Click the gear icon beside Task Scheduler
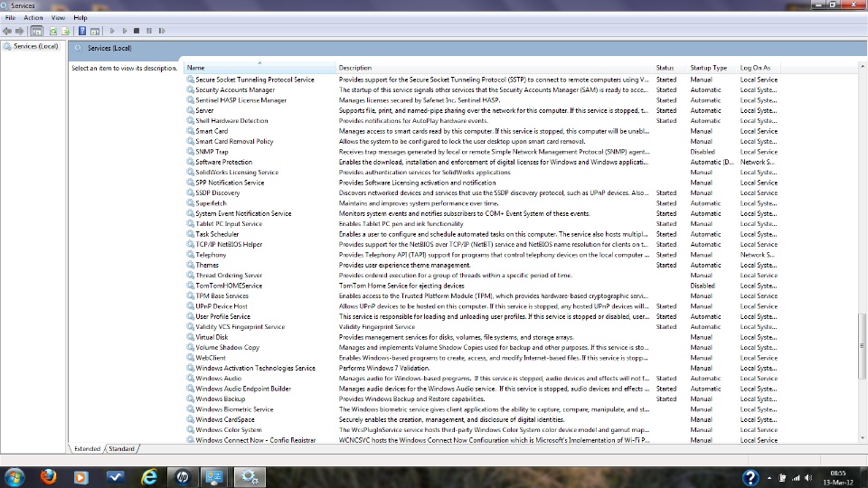This screenshot has height=488, width=868. coord(190,234)
